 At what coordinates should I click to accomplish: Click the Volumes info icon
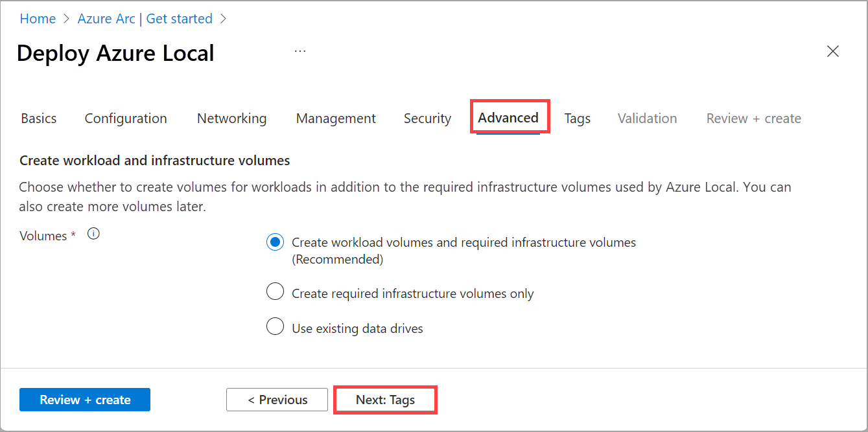[93, 234]
